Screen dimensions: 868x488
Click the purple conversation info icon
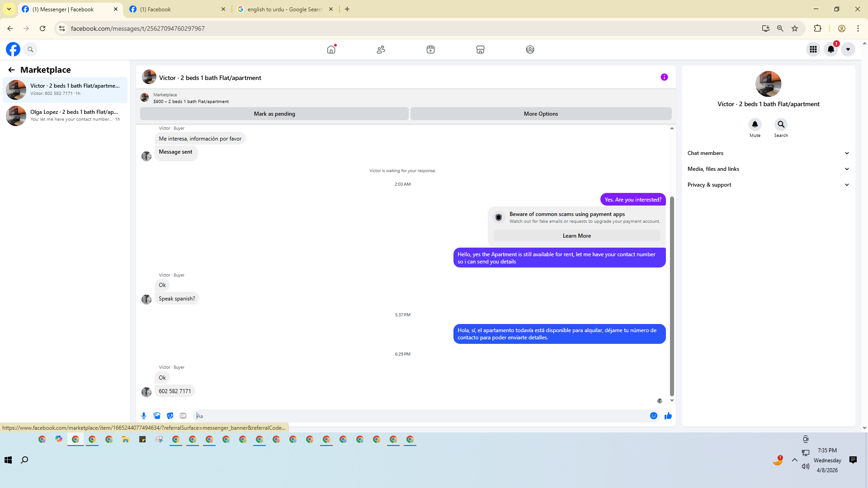pyautogui.click(x=664, y=77)
